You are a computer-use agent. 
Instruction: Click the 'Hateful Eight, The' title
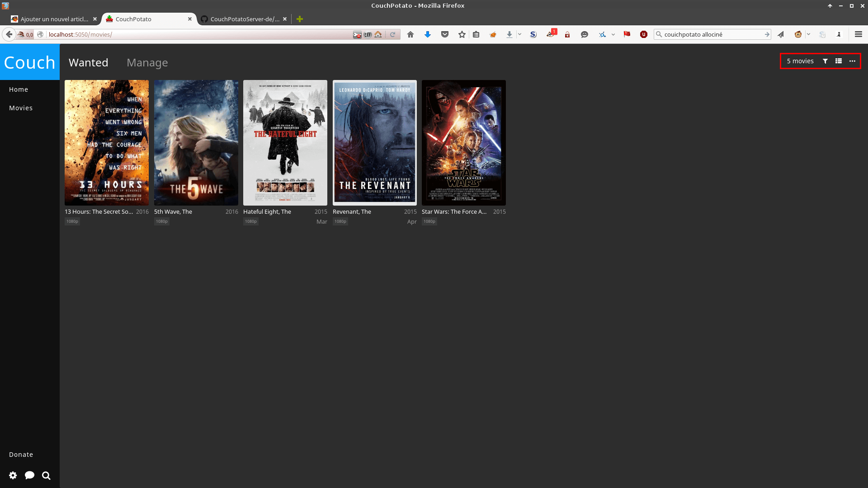click(x=267, y=211)
